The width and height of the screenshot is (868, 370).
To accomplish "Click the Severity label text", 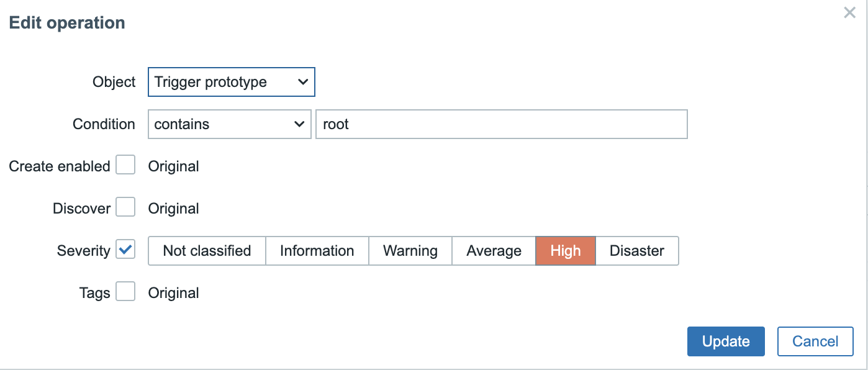I will (x=83, y=251).
